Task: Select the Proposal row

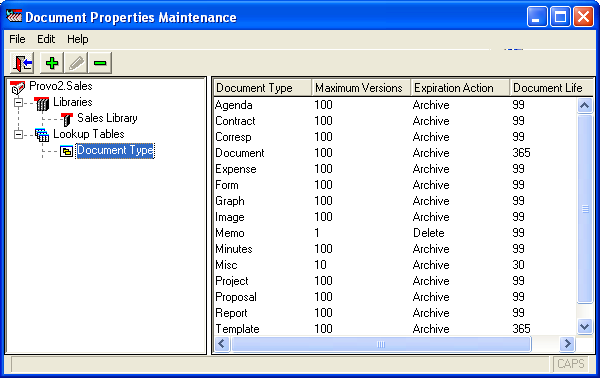Action: [395, 297]
